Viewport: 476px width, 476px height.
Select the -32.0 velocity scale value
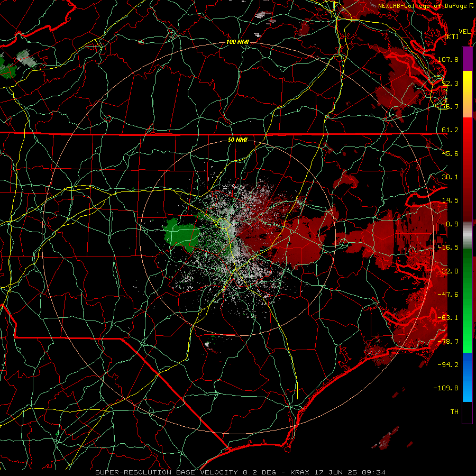pos(448,271)
